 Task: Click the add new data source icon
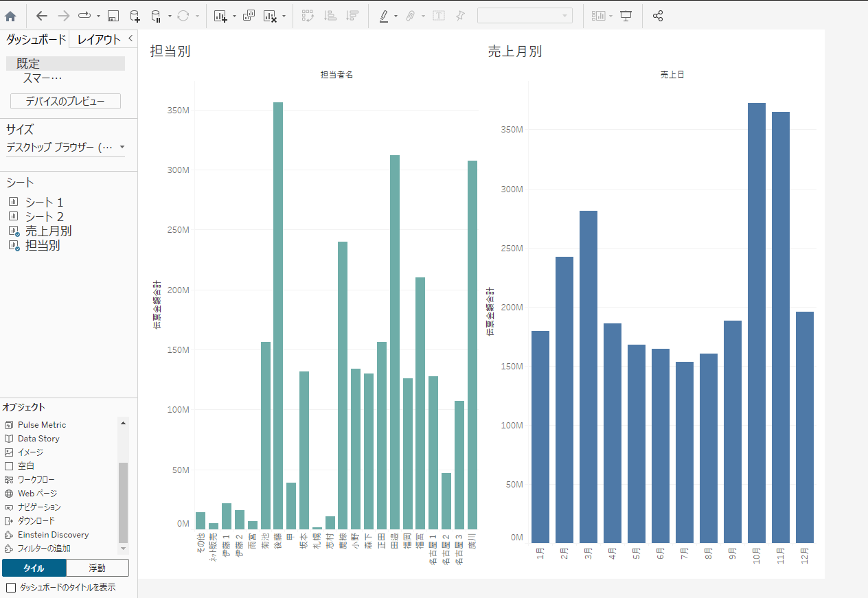[x=135, y=16]
